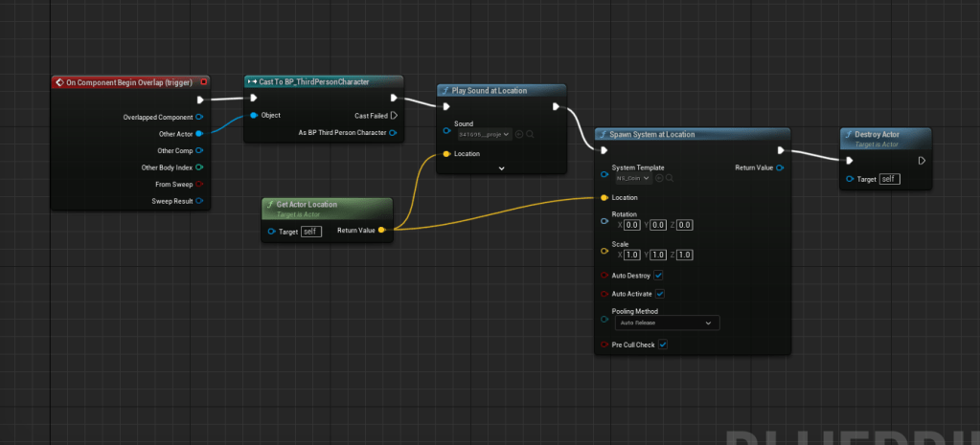The image size is (980, 445).
Task: Click the Other Body Index output pin
Action: click(199, 167)
